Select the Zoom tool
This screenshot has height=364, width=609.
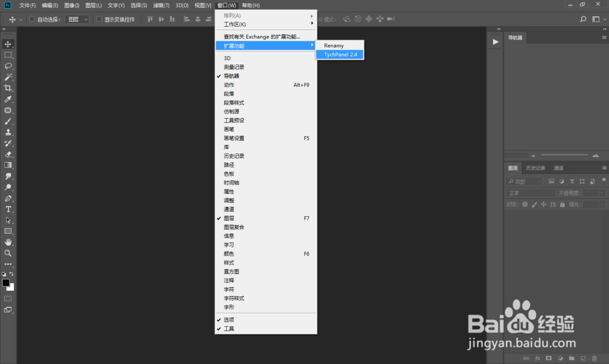[9, 253]
